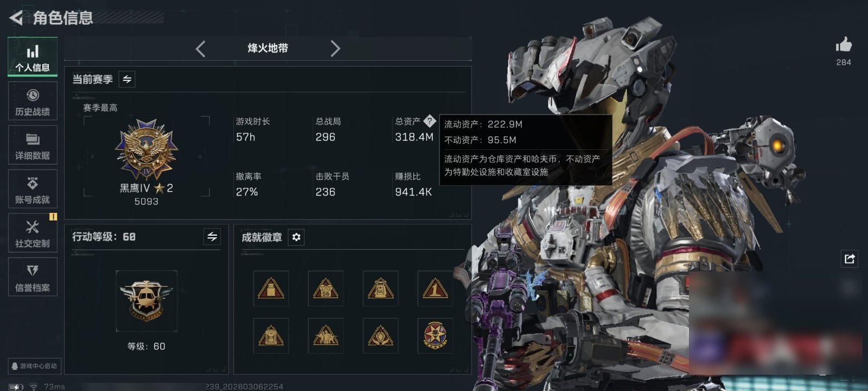
Task: Open 成就徽章 gear settings
Action: tap(296, 237)
